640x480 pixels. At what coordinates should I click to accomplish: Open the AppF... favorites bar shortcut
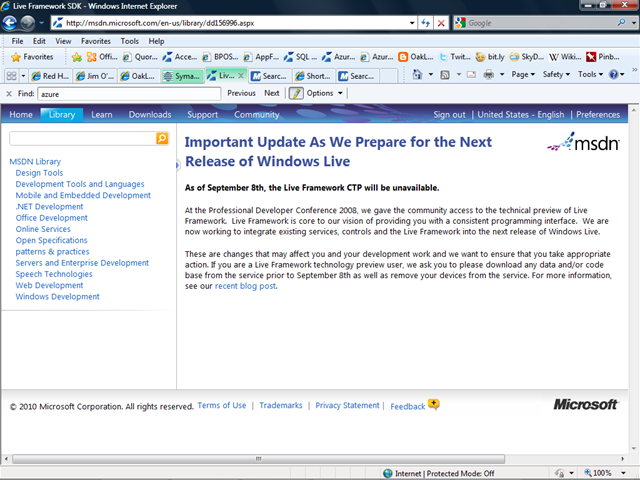click(261, 57)
